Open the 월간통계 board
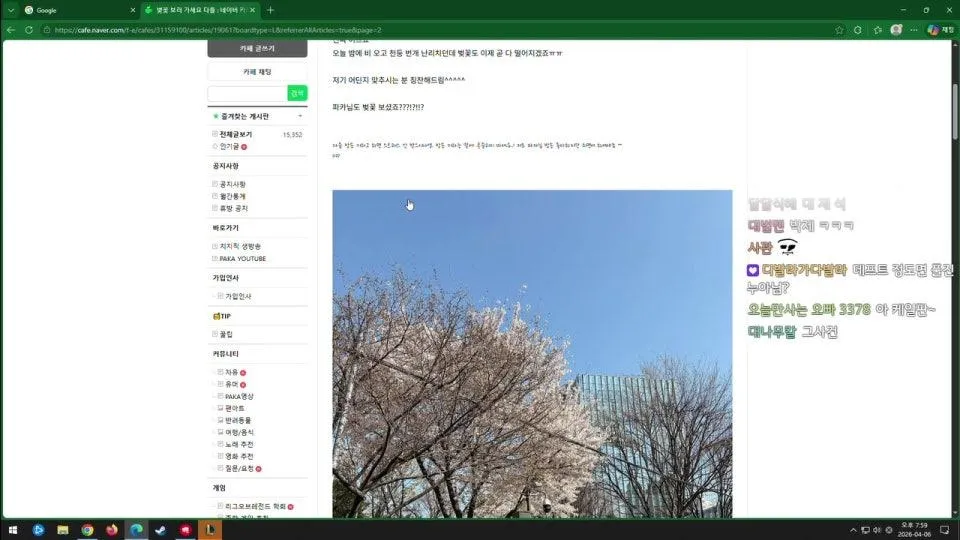This screenshot has width=960, height=540. click(x=233, y=197)
